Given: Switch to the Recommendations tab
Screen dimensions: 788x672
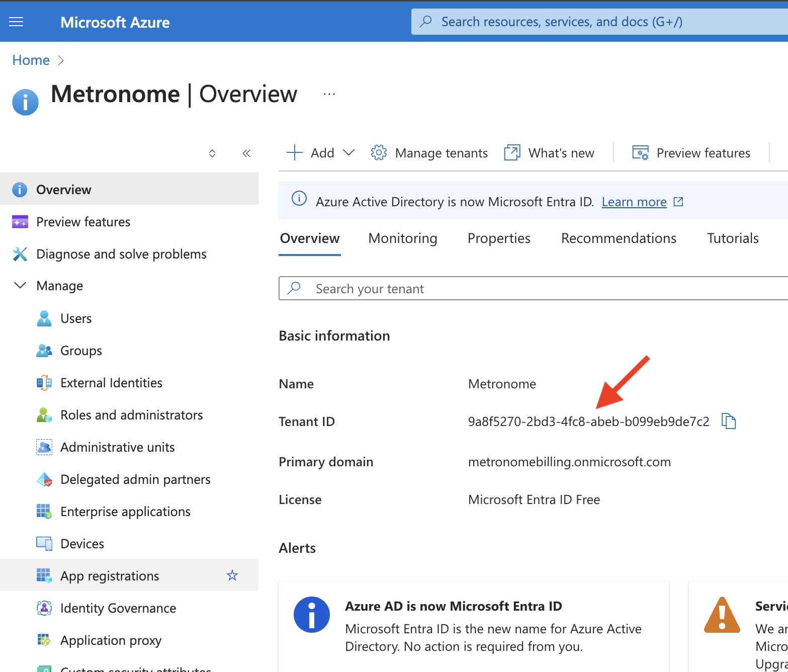Looking at the screenshot, I should coord(619,238).
